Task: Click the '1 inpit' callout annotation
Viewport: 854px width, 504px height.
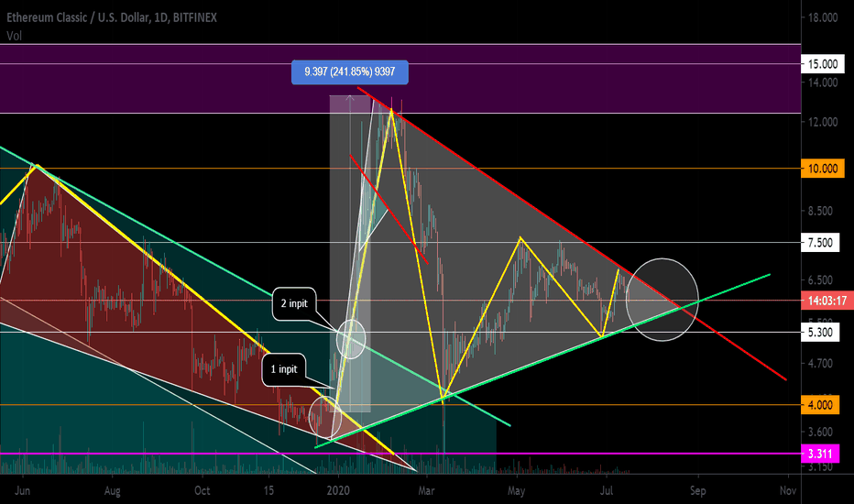Action: point(284,369)
